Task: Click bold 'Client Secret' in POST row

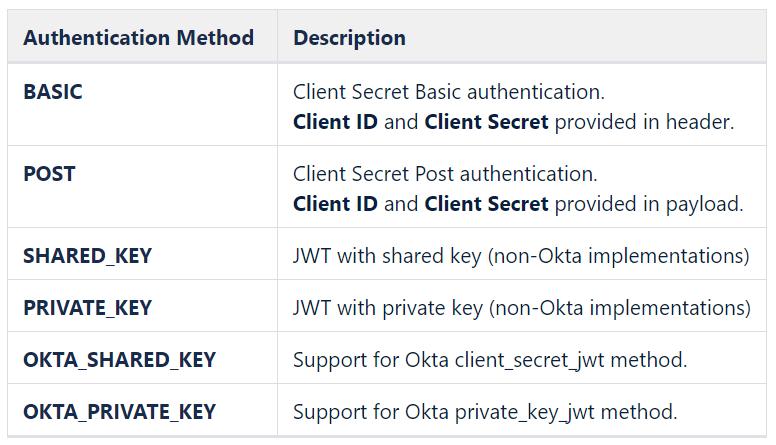Action: pyautogui.click(x=486, y=204)
